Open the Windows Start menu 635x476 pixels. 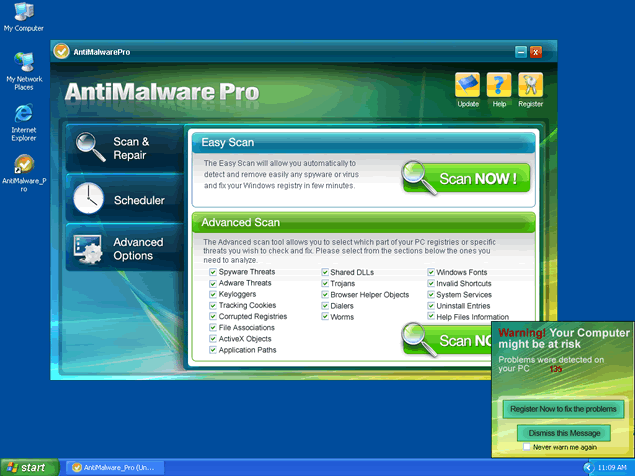tap(28, 467)
